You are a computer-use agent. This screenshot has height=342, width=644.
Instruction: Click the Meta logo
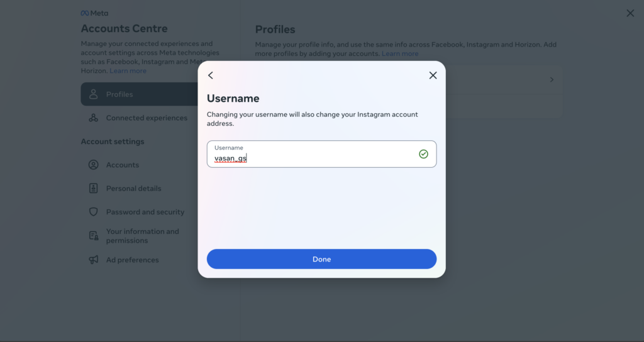click(x=94, y=13)
